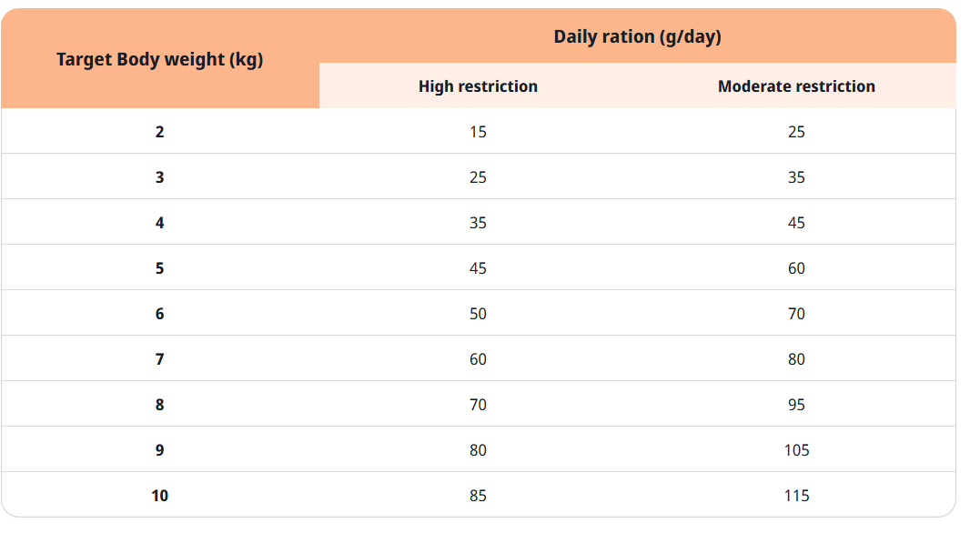Viewport: 980px width, 533px height.
Task: Click moderate restriction value 95
Action: tap(796, 405)
